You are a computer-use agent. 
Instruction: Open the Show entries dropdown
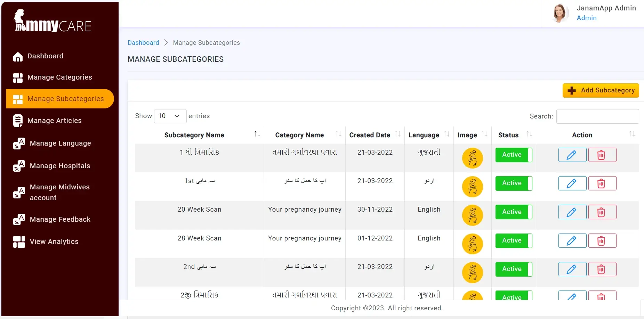pyautogui.click(x=170, y=116)
